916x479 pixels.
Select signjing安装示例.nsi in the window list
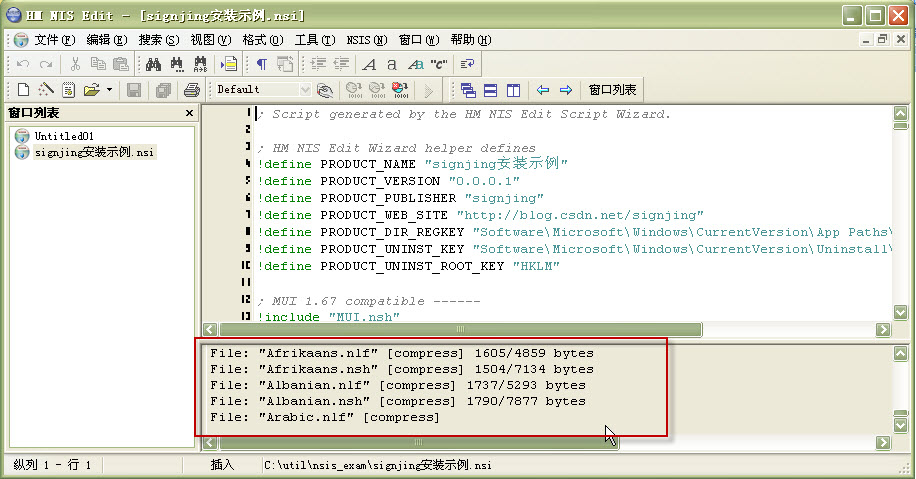pos(94,152)
